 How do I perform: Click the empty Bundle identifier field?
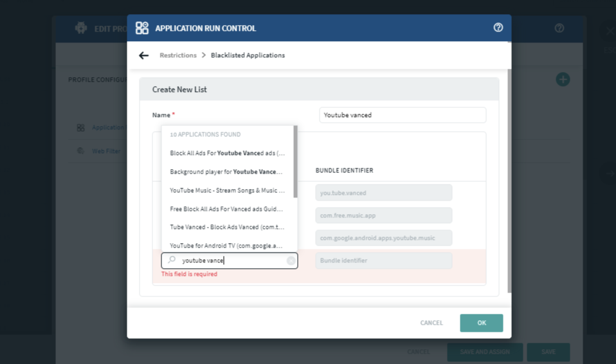[x=384, y=260]
